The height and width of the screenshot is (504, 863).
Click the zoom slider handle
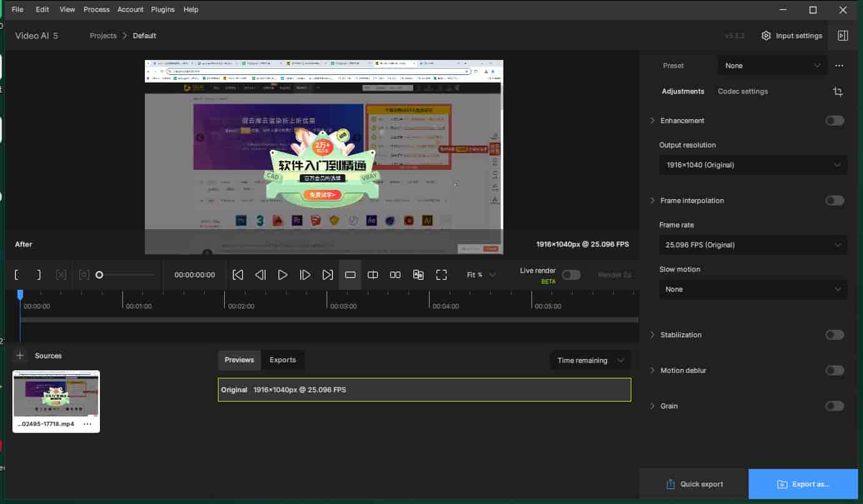99,275
